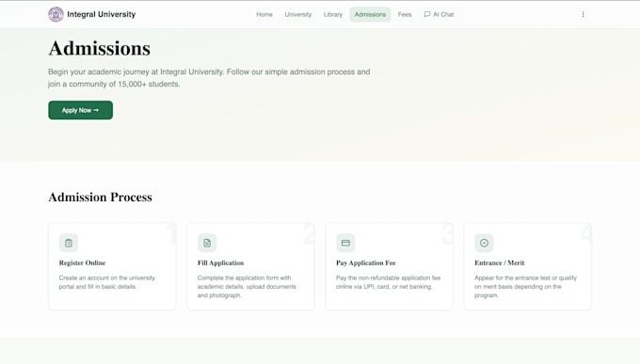Open the Library nav item
Viewport: 640px width, 364px height.
coord(333,14)
